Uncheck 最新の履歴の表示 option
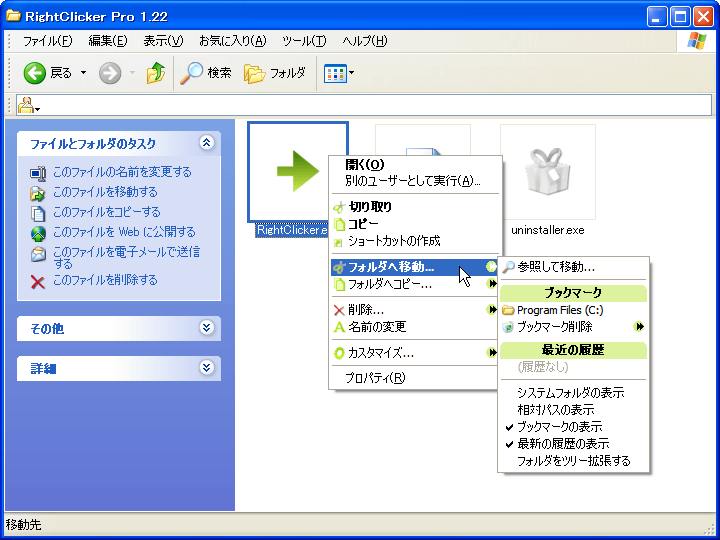This screenshot has width=720, height=540. pyautogui.click(x=574, y=444)
